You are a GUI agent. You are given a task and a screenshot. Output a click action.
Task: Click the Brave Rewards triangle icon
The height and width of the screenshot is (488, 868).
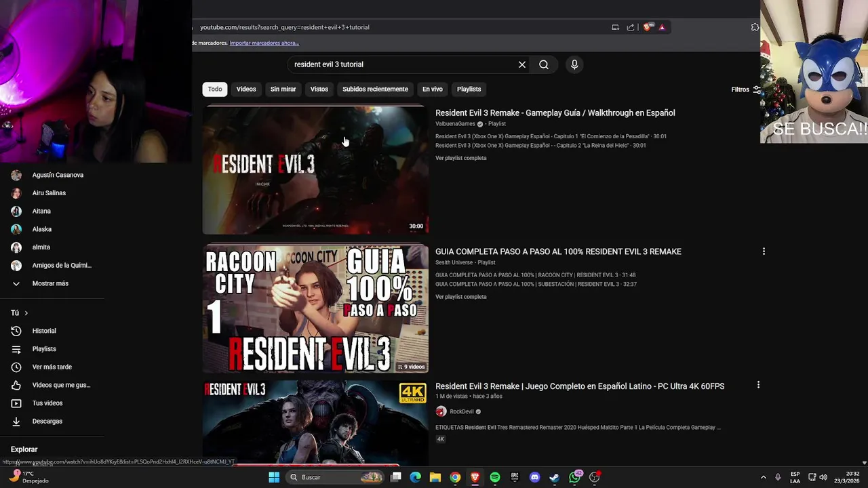(662, 27)
